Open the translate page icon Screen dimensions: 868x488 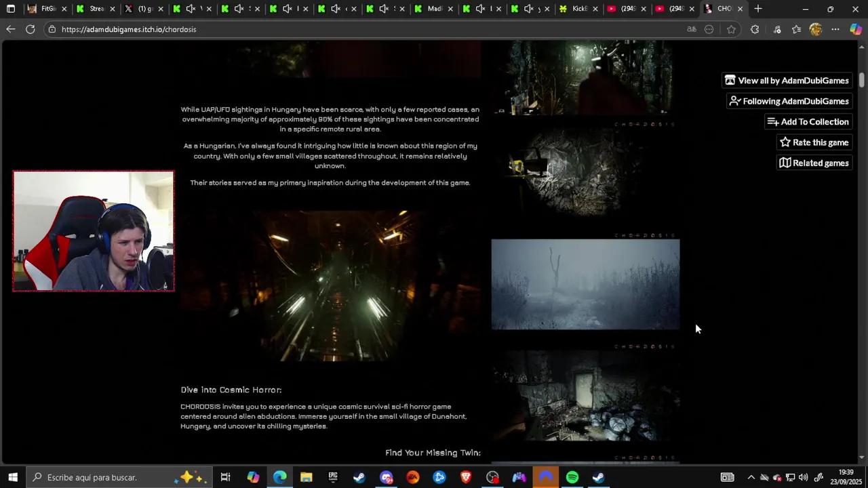pyautogui.click(x=691, y=29)
